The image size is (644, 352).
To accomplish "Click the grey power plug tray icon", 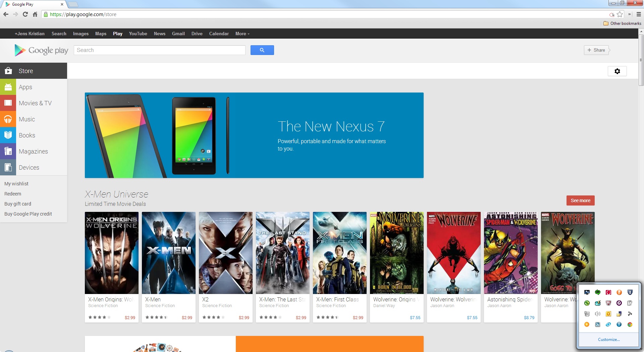I will (630, 303).
